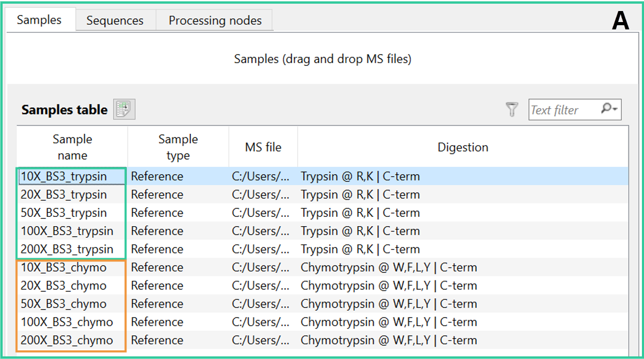This screenshot has height=359, width=644.
Task: Click Reference type in 50X_BS3_trypsin row
Action: coord(157,213)
